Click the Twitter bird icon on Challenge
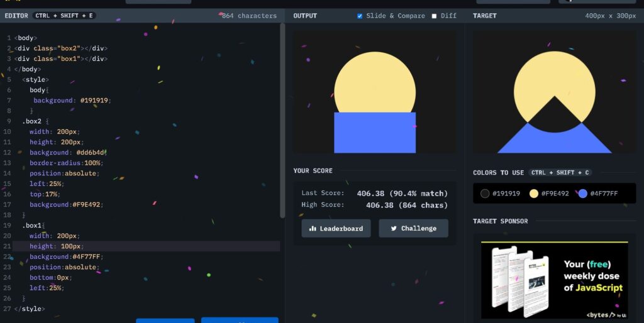The image size is (644, 323). point(393,229)
